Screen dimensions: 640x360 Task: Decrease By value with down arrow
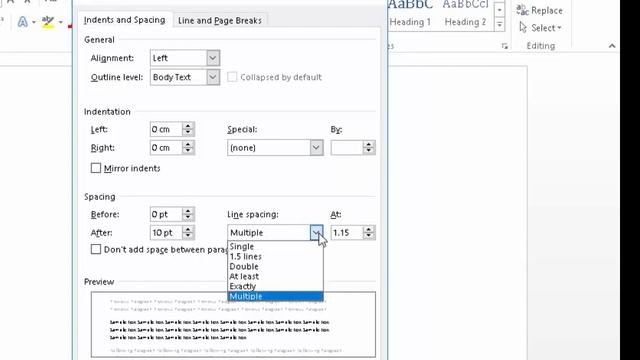click(369, 151)
